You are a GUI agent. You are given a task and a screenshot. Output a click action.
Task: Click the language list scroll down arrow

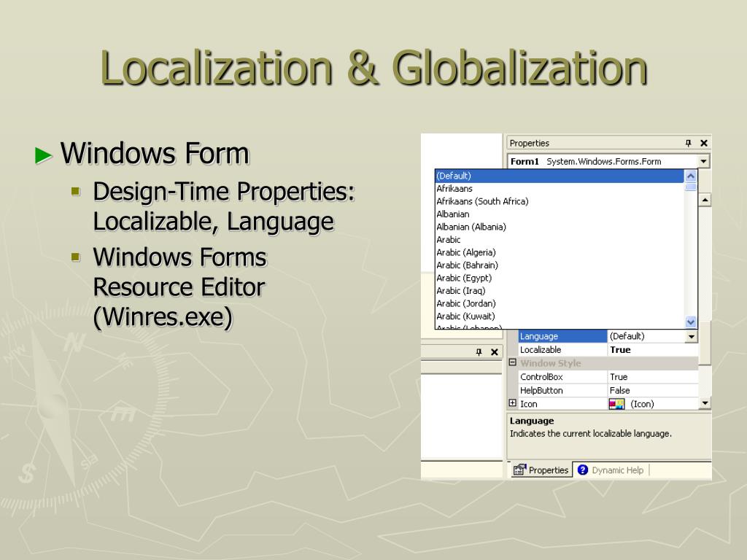[690, 322]
